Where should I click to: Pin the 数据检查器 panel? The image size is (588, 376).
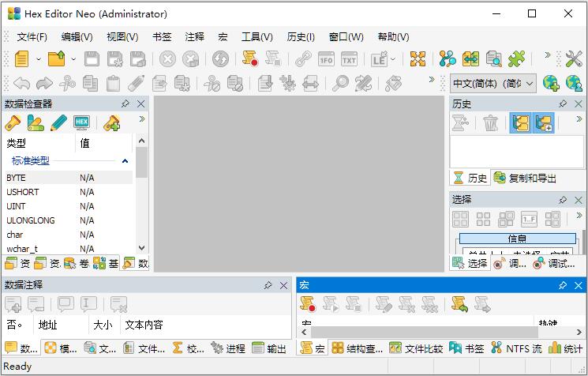[125, 103]
